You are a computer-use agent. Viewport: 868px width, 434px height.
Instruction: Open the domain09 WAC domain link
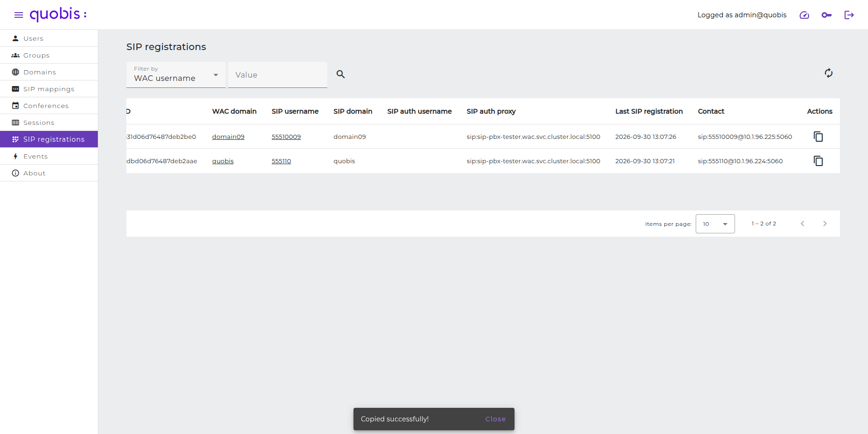(x=228, y=137)
